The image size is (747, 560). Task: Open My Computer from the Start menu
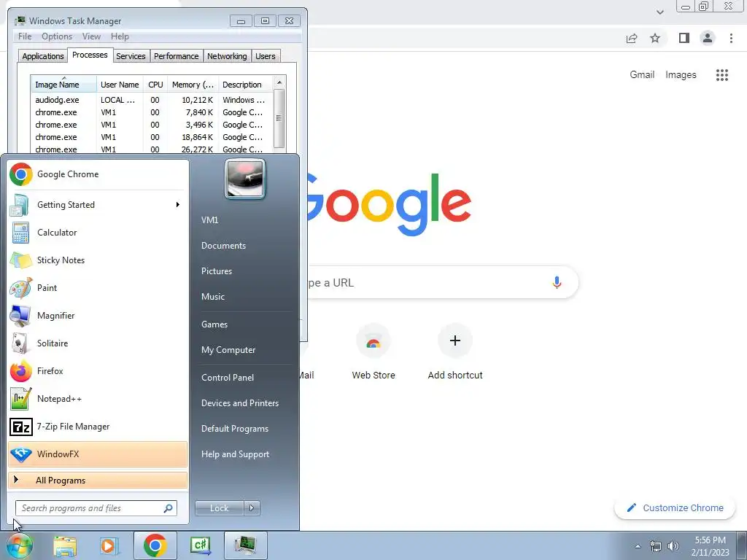[228, 350]
